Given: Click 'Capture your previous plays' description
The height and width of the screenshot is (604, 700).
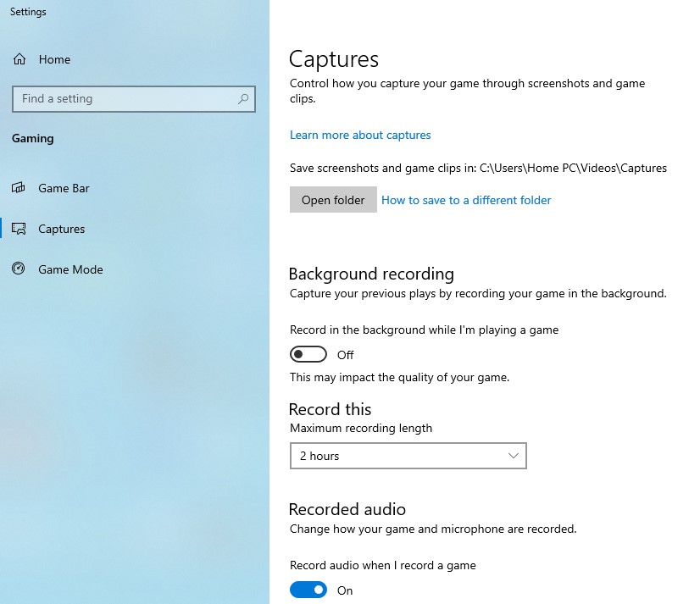Looking at the screenshot, I should [x=478, y=293].
